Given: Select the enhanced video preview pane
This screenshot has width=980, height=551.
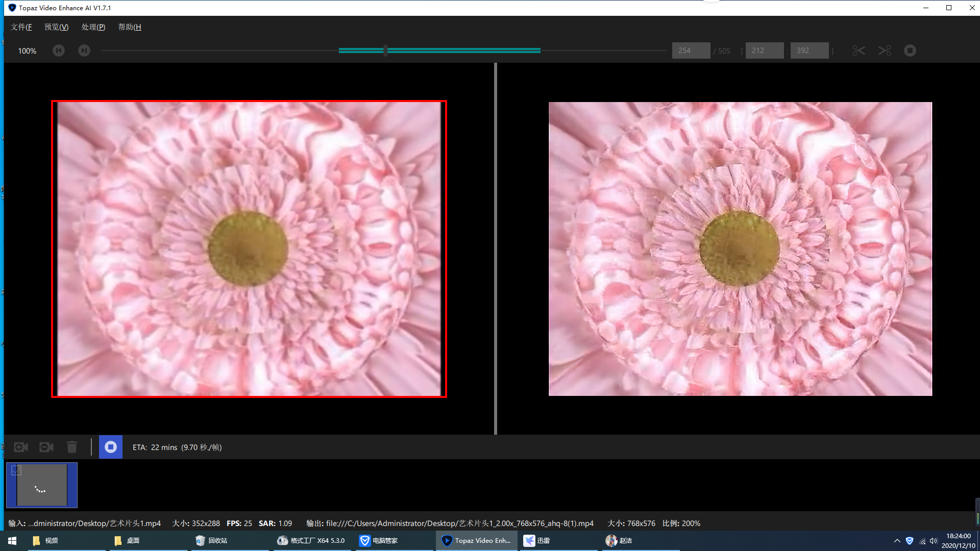Looking at the screenshot, I should 740,249.
